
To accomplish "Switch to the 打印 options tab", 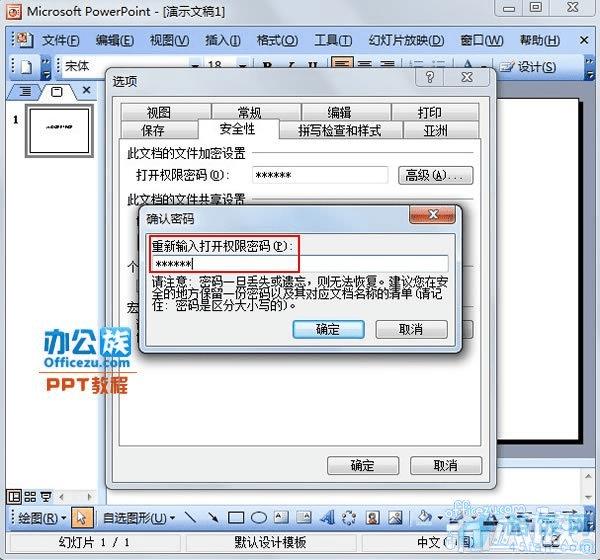I will click(x=435, y=112).
